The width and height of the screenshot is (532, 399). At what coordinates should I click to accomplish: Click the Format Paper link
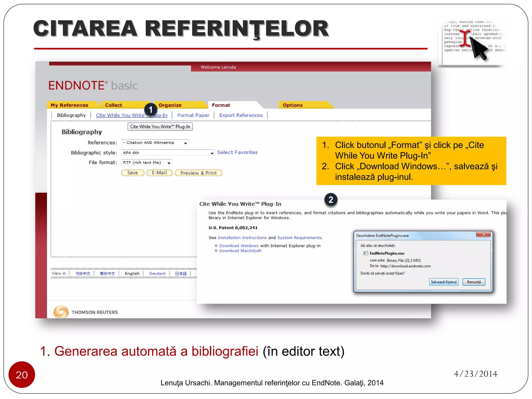click(193, 115)
